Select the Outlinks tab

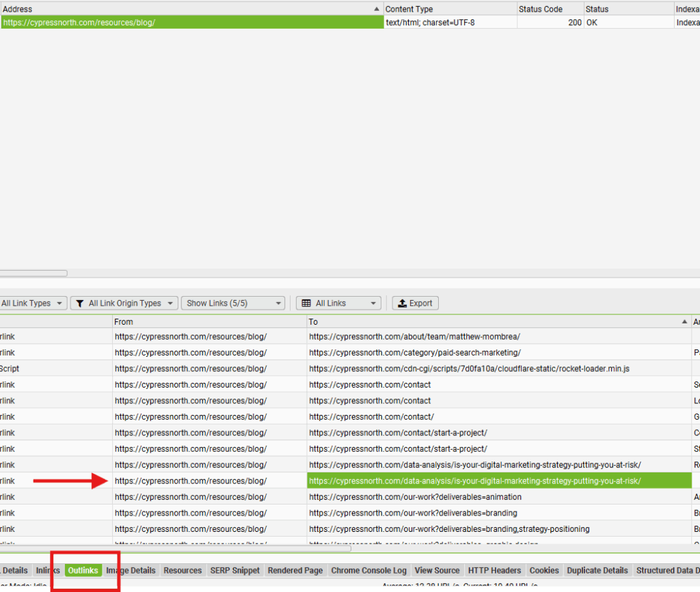pos(83,570)
